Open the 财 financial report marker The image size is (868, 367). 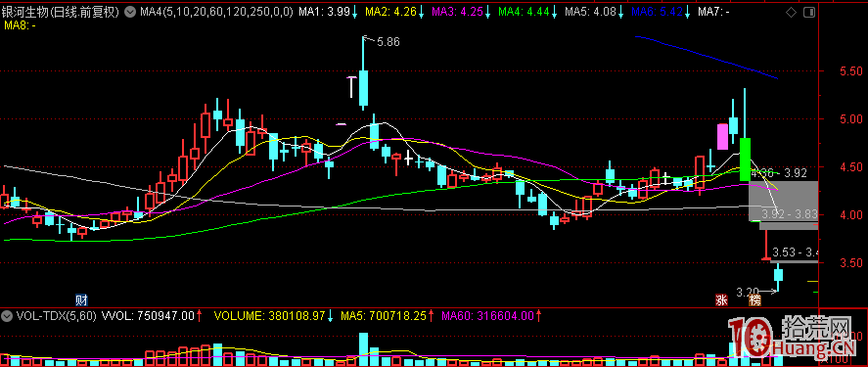click(x=82, y=300)
